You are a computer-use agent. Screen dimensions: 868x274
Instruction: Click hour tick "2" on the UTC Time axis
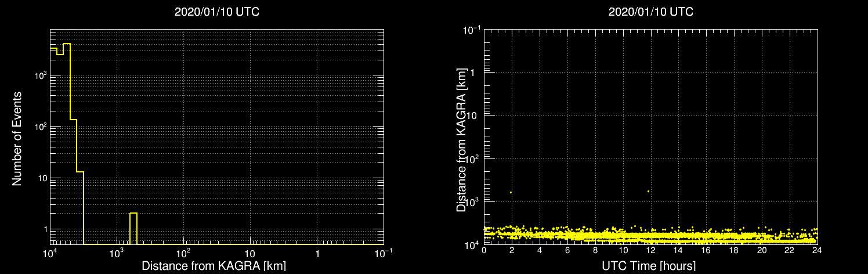tap(512, 250)
